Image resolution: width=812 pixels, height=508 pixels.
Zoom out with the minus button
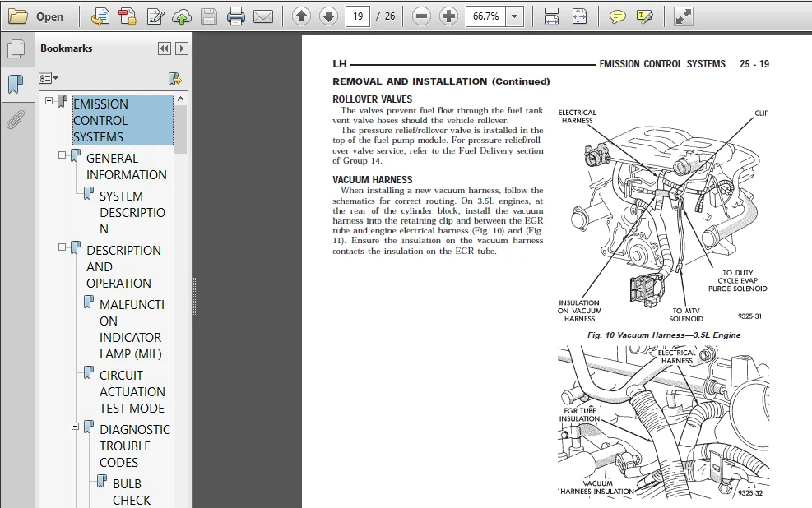(x=421, y=16)
